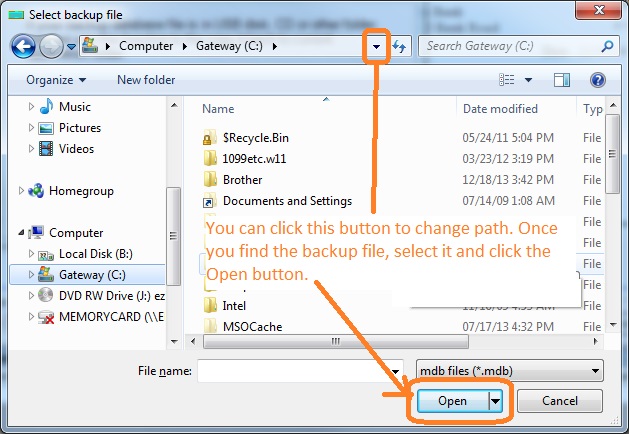Click the change view icon
This screenshot has height=434, width=629.
(507, 79)
